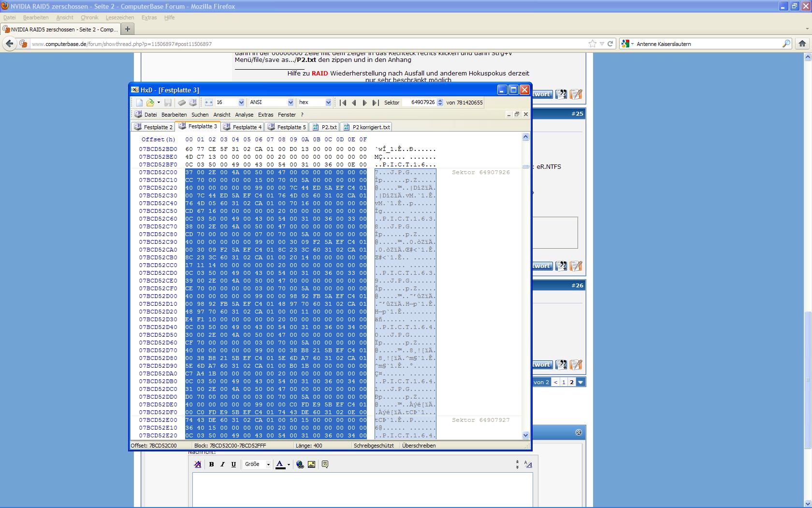Image resolution: width=812 pixels, height=508 pixels.
Task: Click the remove formatting icon in reply editor
Action: click(198, 464)
